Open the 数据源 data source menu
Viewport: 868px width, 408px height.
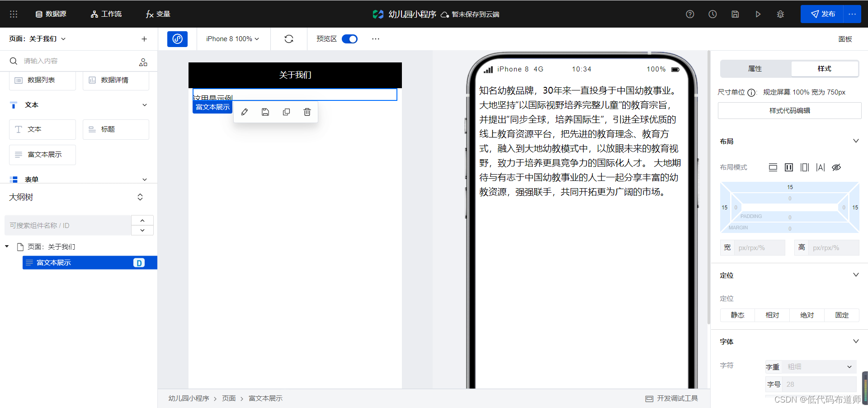tap(51, 14)
